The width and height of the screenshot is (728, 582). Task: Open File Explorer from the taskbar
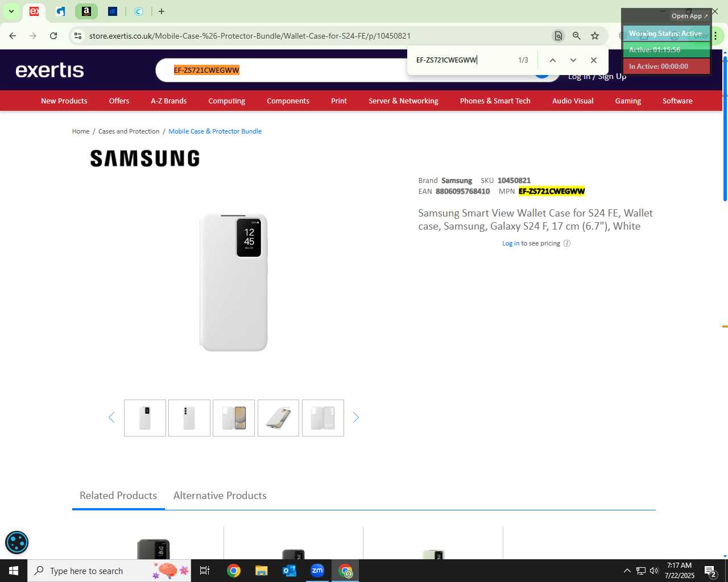(x=261, y=571)
